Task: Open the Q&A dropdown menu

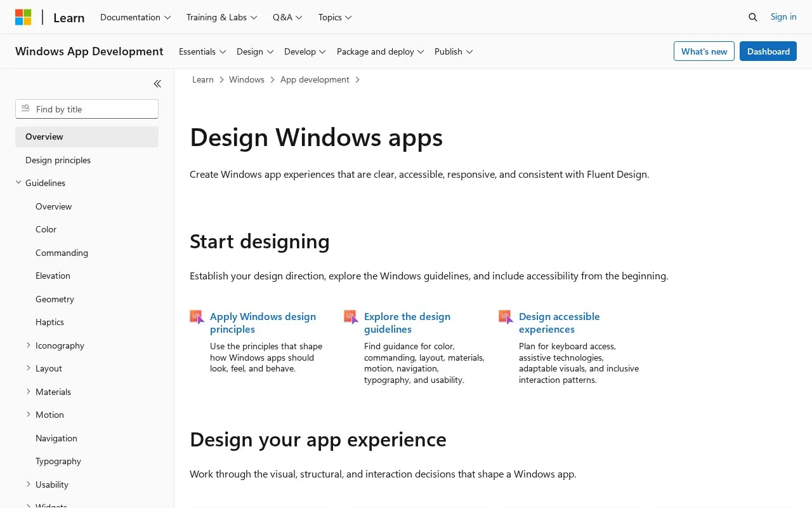Action: point(288,17)
